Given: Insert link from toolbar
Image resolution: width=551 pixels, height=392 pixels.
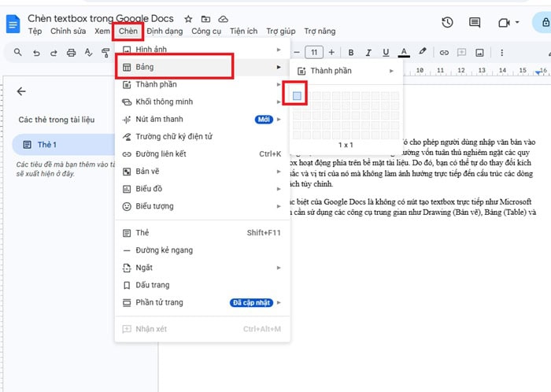Looking at the screenshot, I should click(x=444, y=53).
